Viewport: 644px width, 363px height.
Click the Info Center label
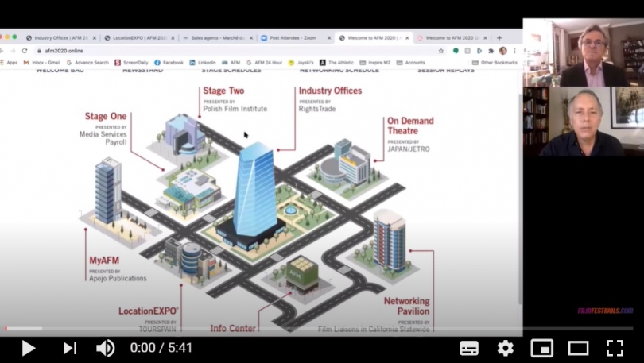[233, 328]
